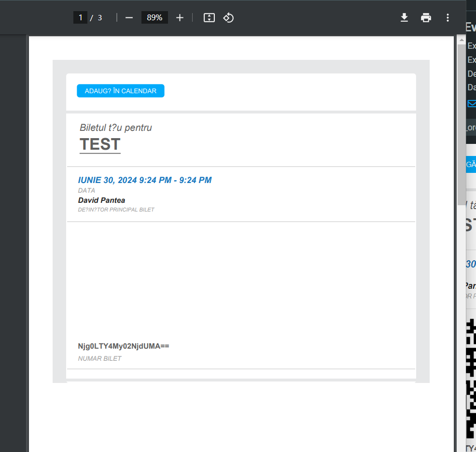Viewport: 476px width, 452px height.
Task: Click the mail envelope icon in right panel
Action: tap(472, 103)
